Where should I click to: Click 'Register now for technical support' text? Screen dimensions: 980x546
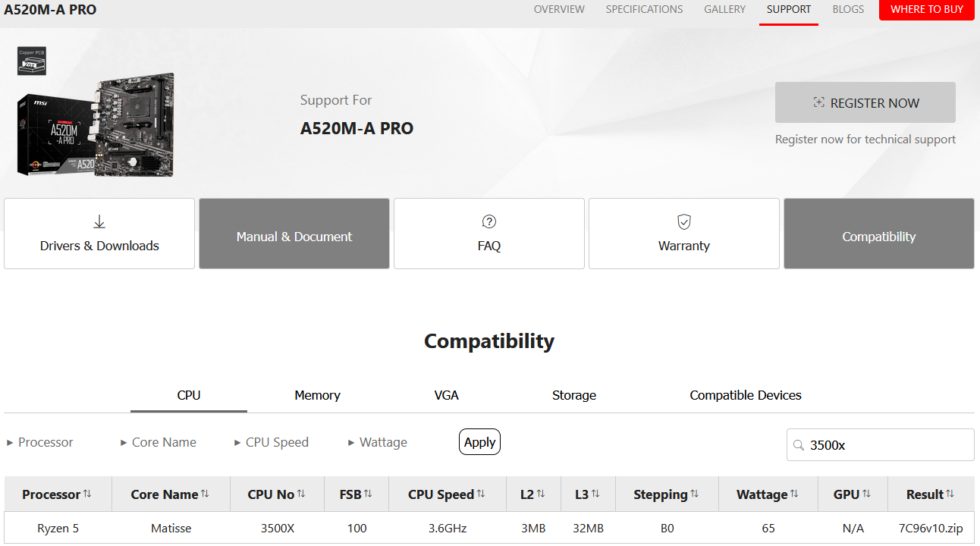[865, 140]
